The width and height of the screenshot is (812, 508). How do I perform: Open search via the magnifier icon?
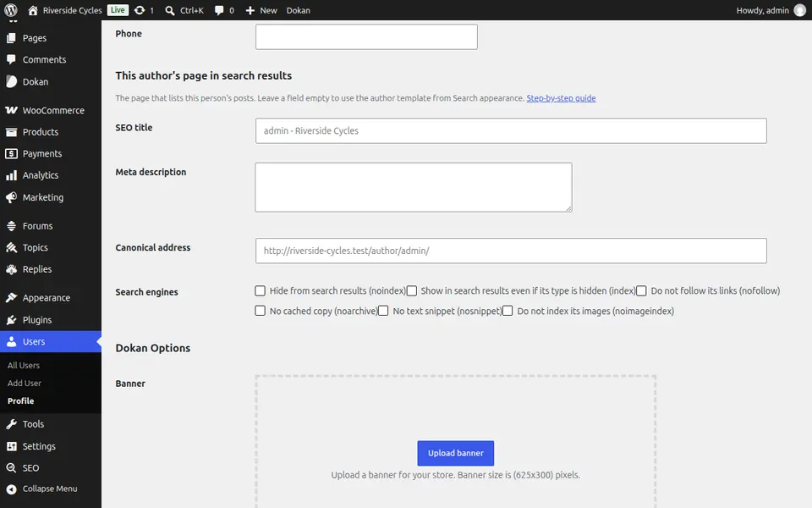coord(169,10)
